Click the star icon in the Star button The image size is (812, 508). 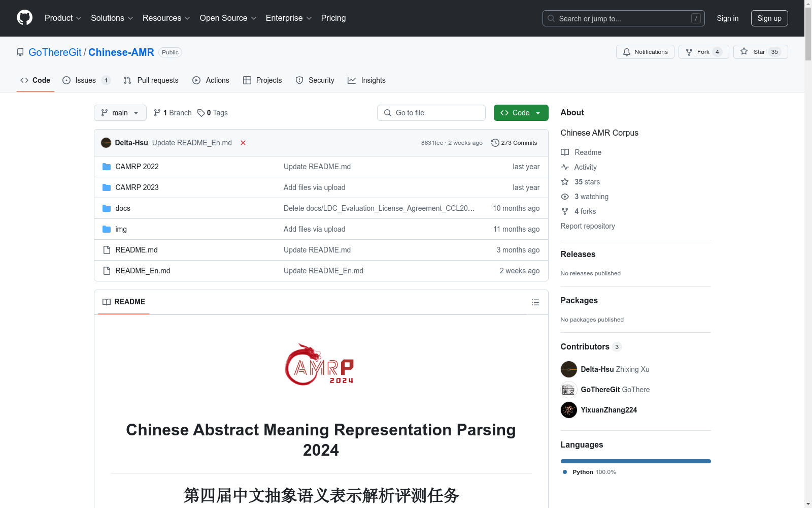(744, 51)
